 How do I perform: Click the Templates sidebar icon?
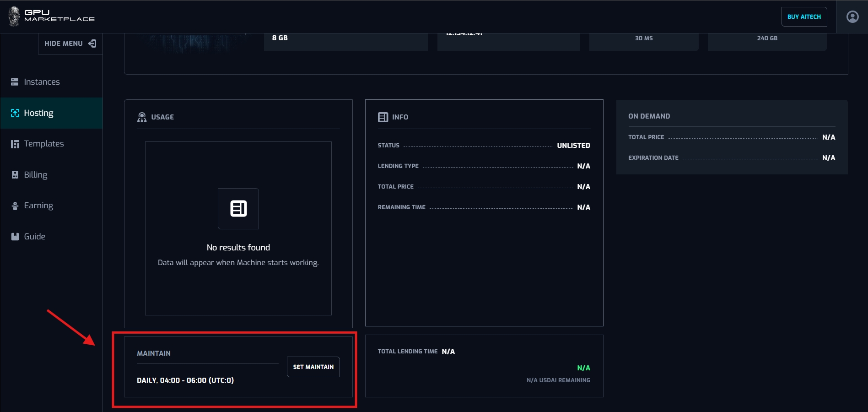tap(15, 144)
